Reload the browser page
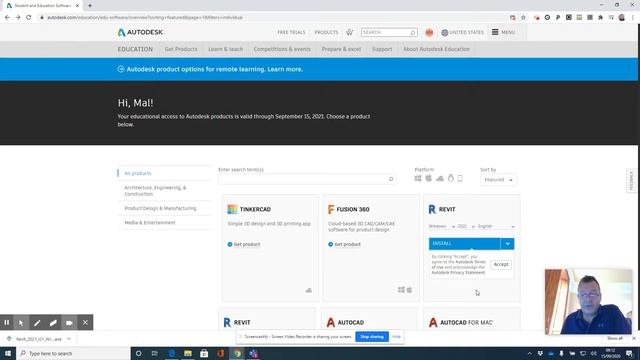 [29, 18]
